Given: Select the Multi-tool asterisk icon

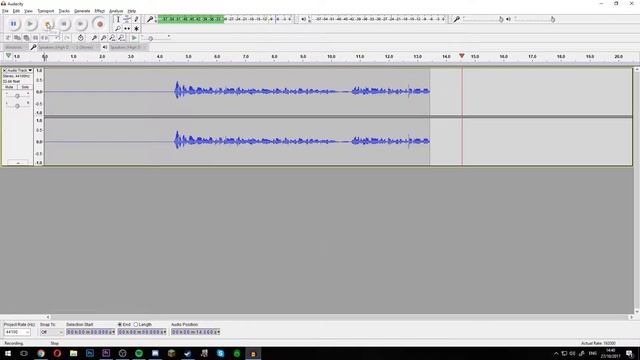Looking at the screenshot, I should coord(136,29).
